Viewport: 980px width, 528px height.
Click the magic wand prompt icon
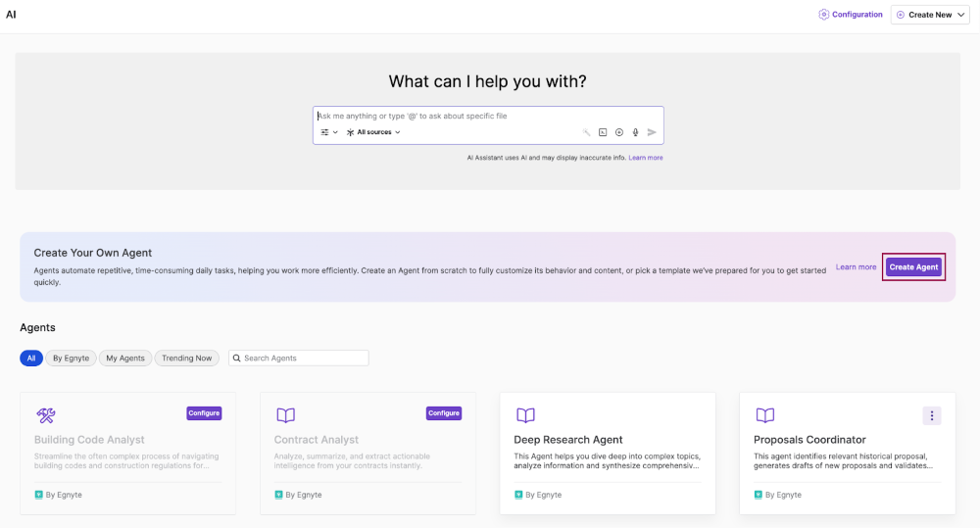[587, 132]
